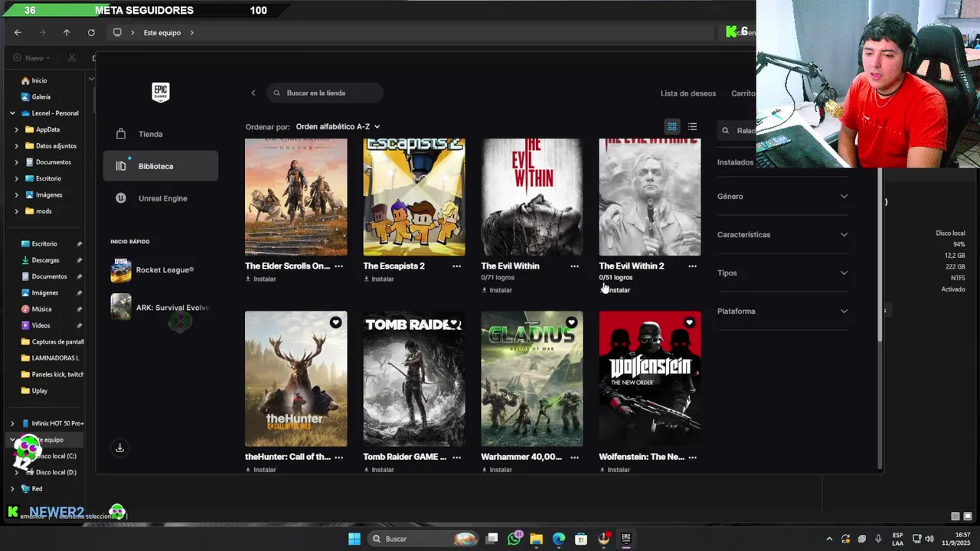Viewport: 980px width, 551px height.
Task: Go back with the store back chevron
Action: pyautogui.click(x=253, y=93)
